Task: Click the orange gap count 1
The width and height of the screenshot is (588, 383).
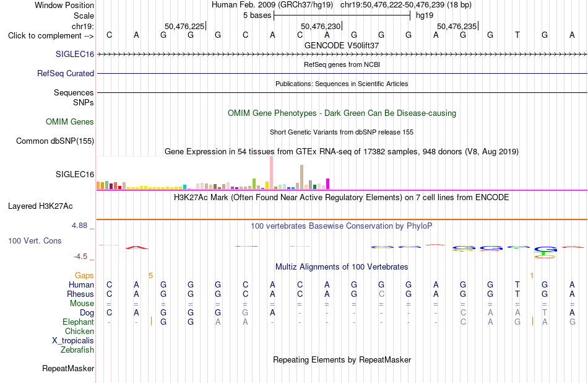Action: [532, 276]
